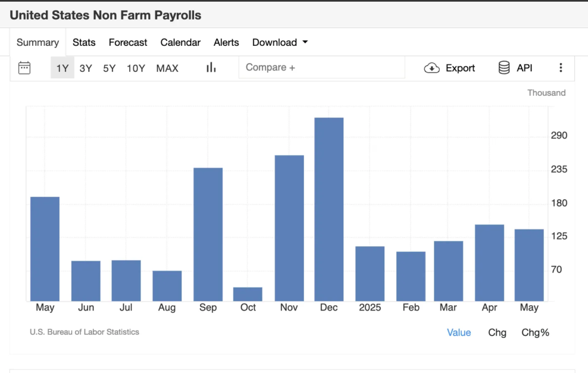
Task: Click the November bar in chart
Action: pos(289,228)
